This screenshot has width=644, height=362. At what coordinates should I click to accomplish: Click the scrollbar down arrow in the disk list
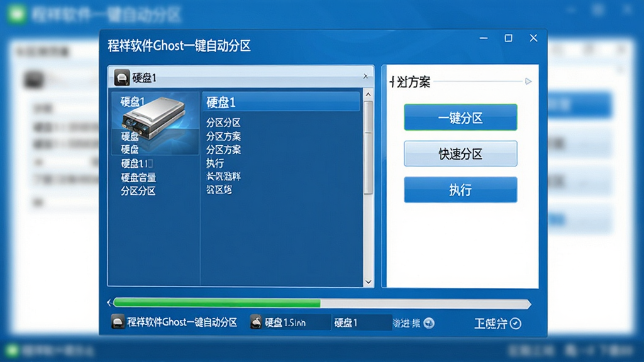point(368,282)
